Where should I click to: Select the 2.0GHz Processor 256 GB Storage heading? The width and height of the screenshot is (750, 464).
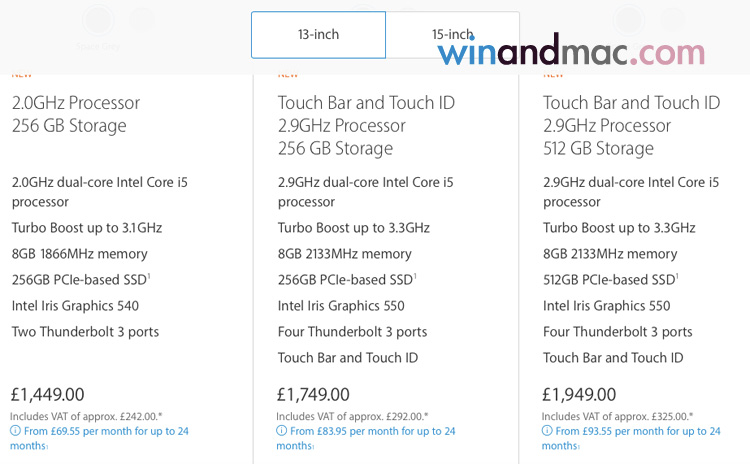(x=76, y=114)
